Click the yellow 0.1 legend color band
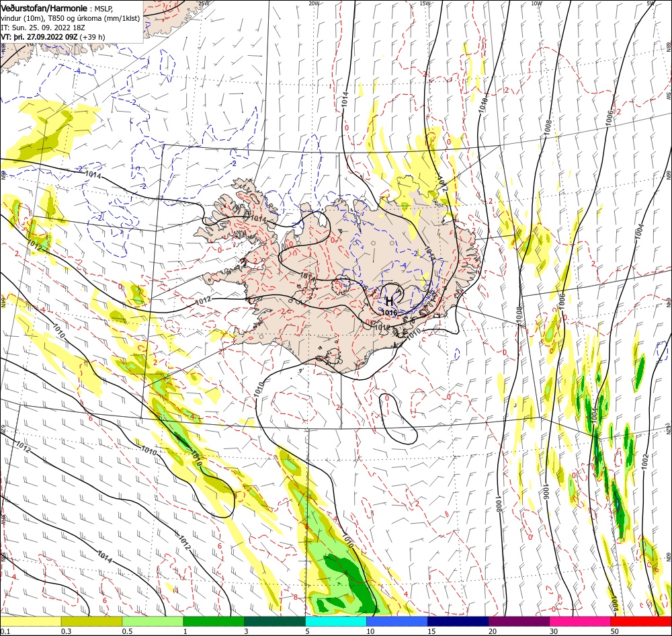This screenshot has width=672, height=636. pyautogui.click(x=30, y=621)
